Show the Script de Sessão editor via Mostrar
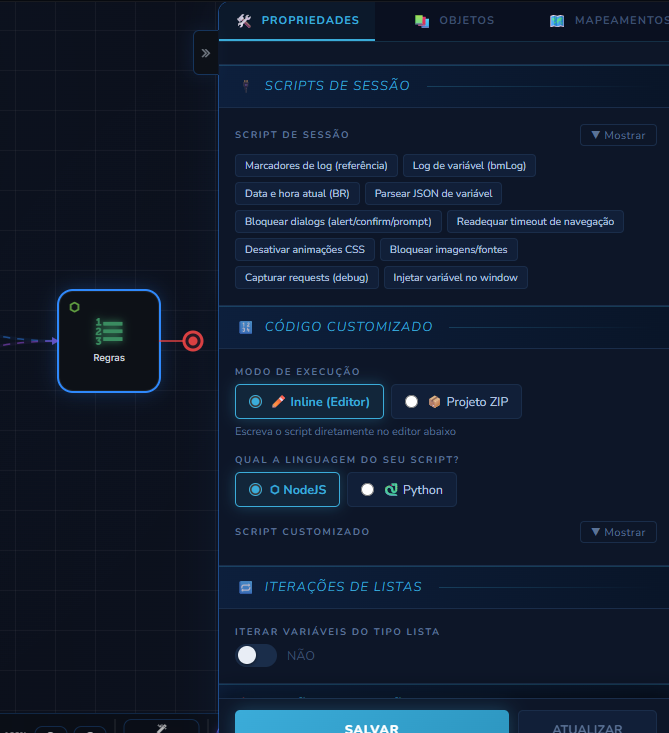The width and height of the screenshot is (669, 733). (x=618, y=135)
